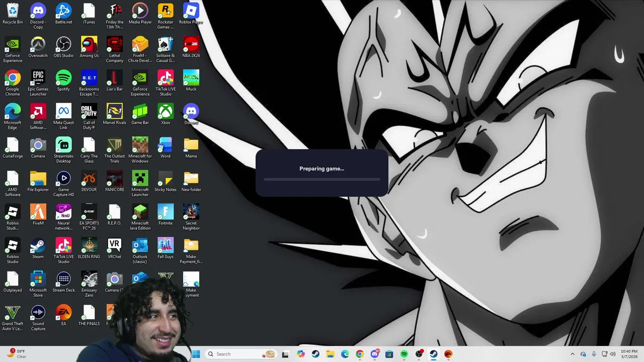Screen dimensions: 644x362
Task: Select the Call of Duty desktop icon
Action: click(89, 117)
